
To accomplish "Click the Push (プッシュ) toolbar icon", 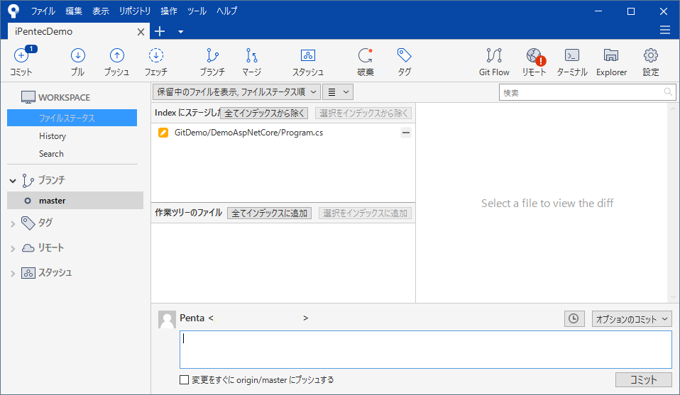I will coord(117,55).
